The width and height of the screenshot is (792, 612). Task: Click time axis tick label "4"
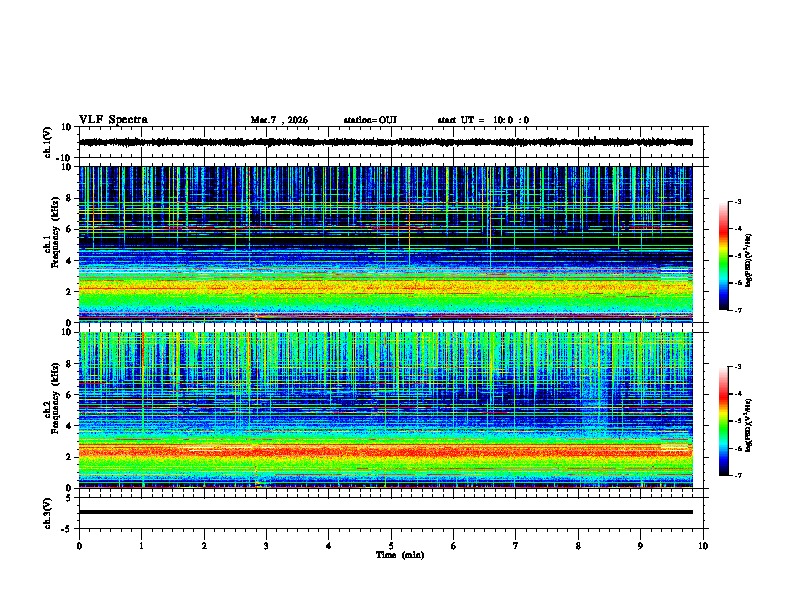point(329,546)
